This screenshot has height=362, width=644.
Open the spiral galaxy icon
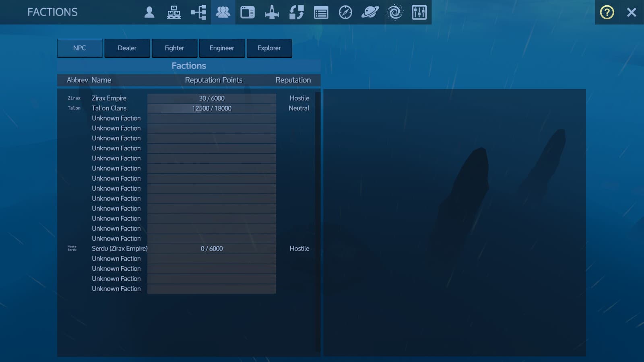pyautogui.click(x=395, y=12)
